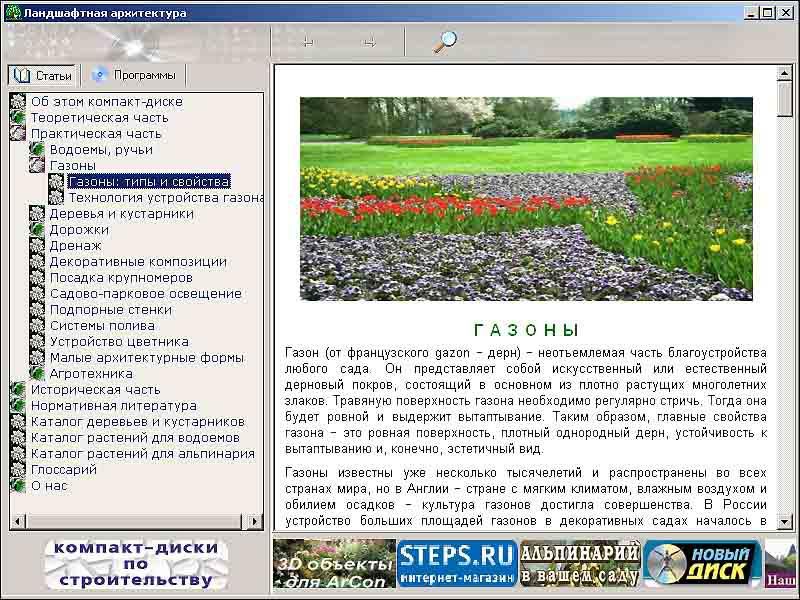Open the Программы tab
The height and width of the screenshot is (600, 800).
pyautogui.click(x=134, y=75)
